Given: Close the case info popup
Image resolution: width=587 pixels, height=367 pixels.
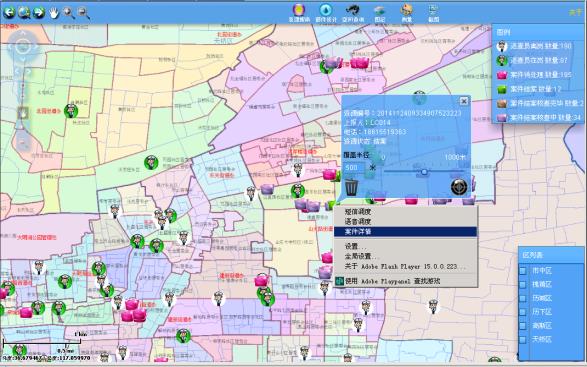Looking at the screenshot, I should tap(464, 101).
